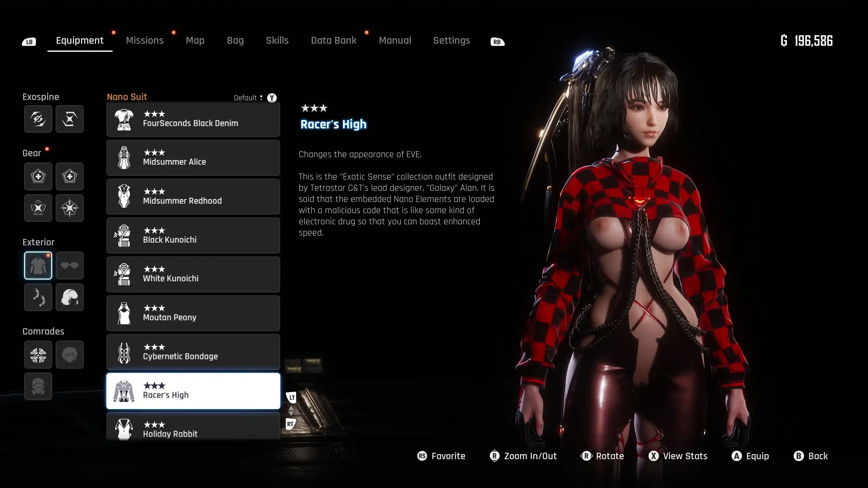Open the Settings tab
The image size is (868, 488).
pyautogui.click(x=451, y=41)
